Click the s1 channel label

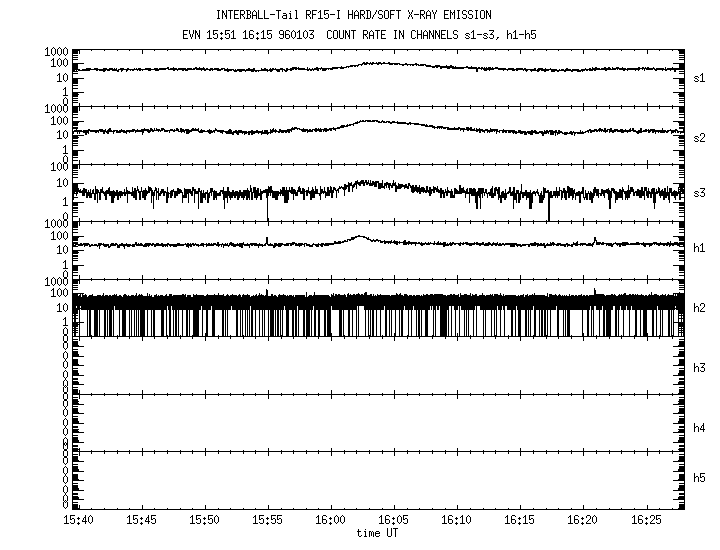[x=700, y=78]
